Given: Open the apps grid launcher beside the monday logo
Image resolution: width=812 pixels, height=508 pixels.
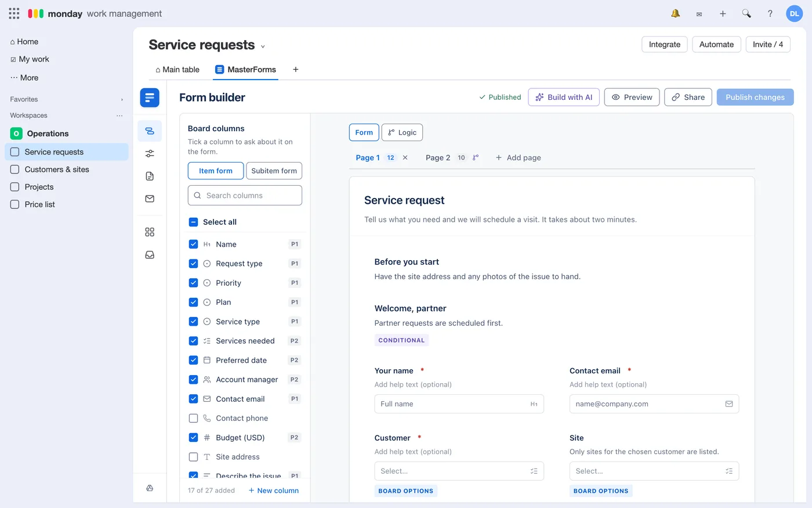Looking at the screenshot, I should tap(14, 13).
